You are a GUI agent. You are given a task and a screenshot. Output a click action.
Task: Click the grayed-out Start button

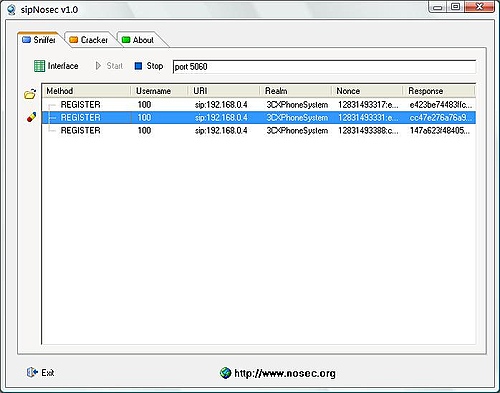click(x=109, y=66)
